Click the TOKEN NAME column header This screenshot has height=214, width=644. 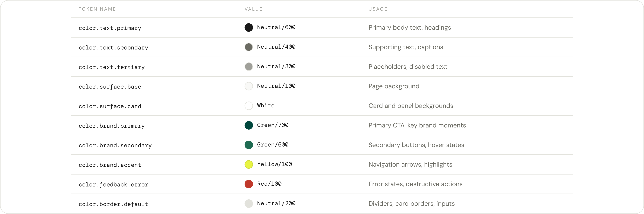[97, 9]
